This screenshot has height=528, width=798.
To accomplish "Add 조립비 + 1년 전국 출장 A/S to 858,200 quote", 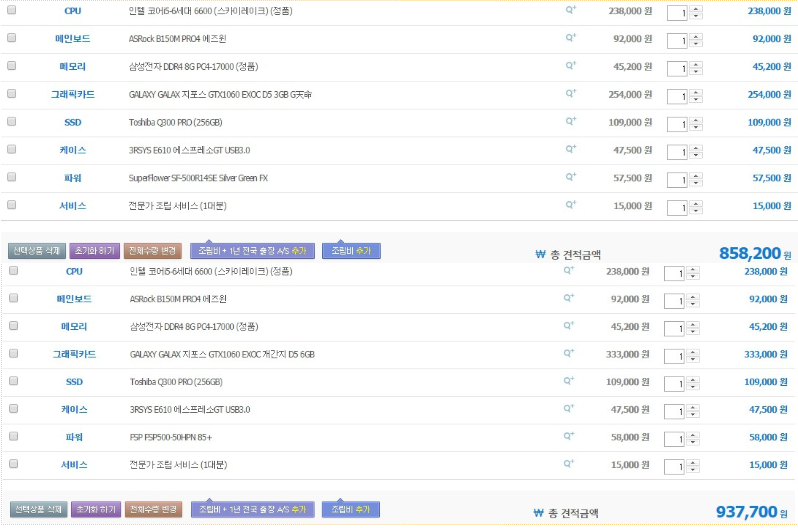I will pos(252,251).
